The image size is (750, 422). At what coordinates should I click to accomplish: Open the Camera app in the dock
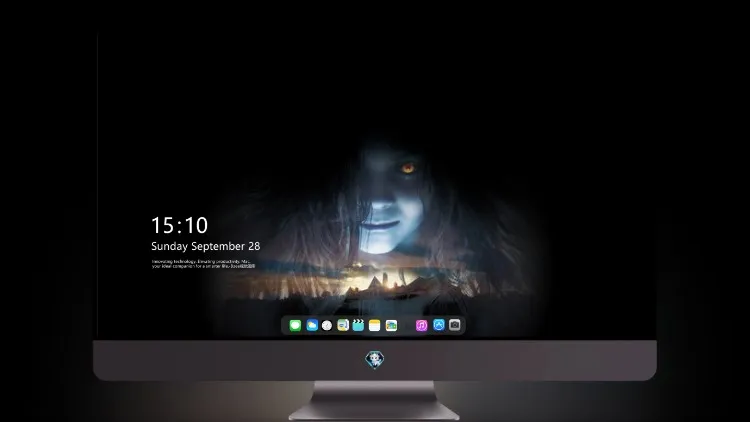click(x=455, y=325)
